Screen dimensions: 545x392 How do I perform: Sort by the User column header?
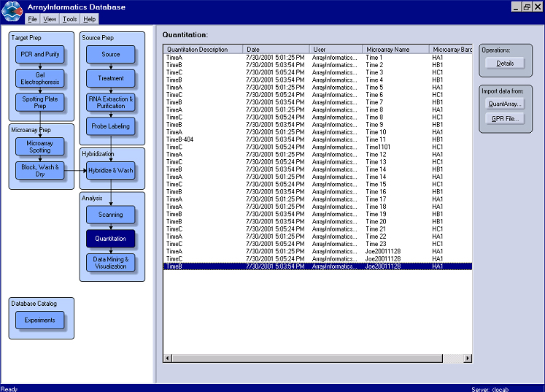tap(336, 50)
